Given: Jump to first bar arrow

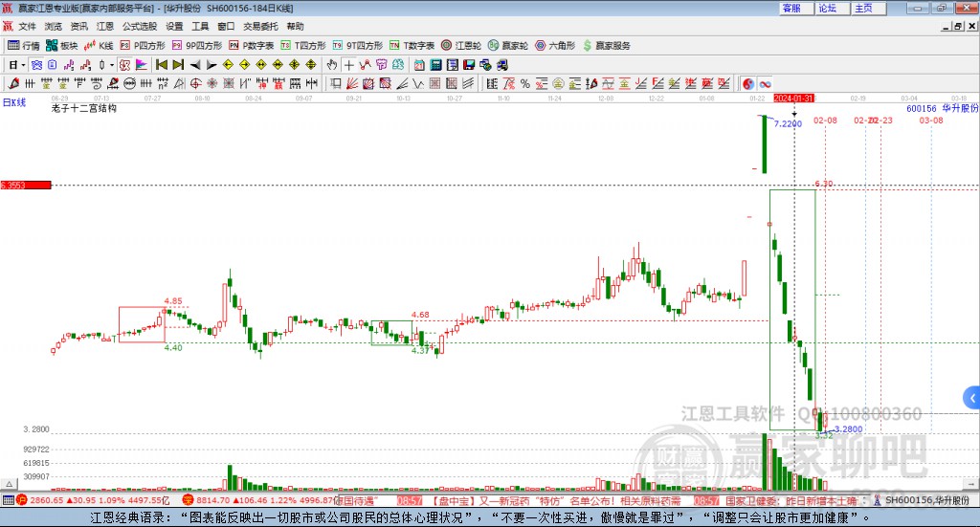Looking at the screenshot, I should (161, 65).
